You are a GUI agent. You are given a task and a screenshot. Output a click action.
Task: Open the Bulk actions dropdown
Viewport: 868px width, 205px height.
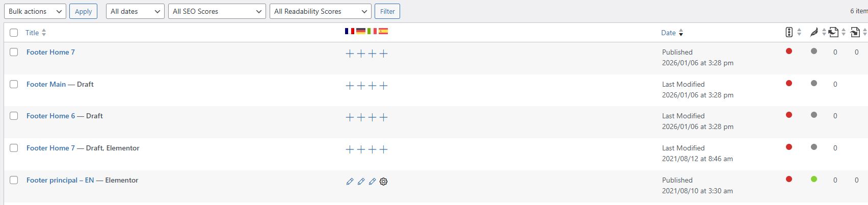35,11
